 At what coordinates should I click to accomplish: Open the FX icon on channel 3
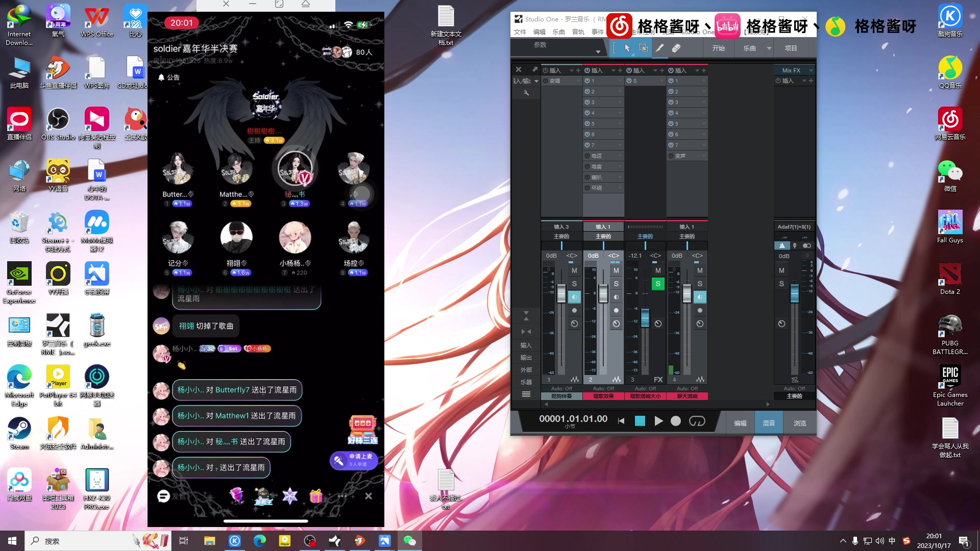click(658, 380)
